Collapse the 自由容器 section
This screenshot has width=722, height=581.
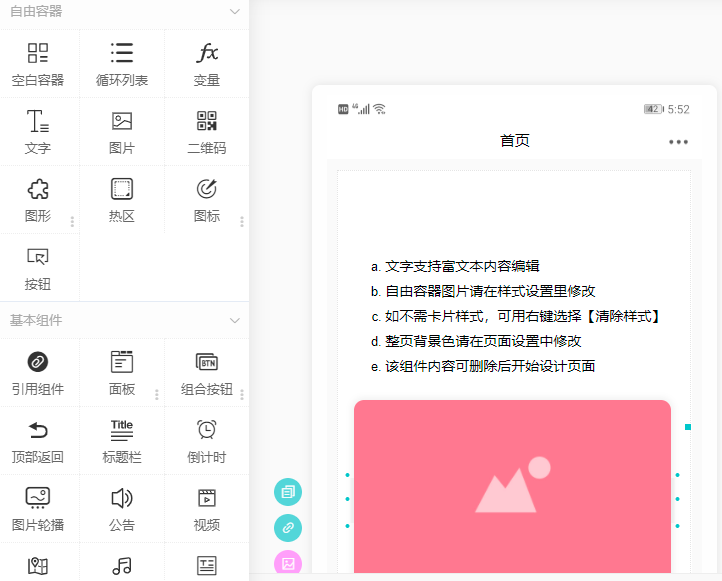click(234, 12)
